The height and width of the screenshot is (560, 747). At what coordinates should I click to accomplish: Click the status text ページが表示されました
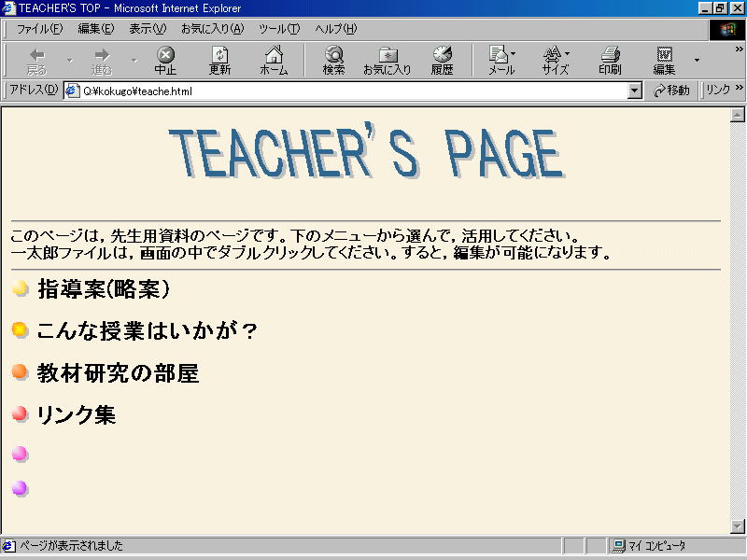pos(71,546)
